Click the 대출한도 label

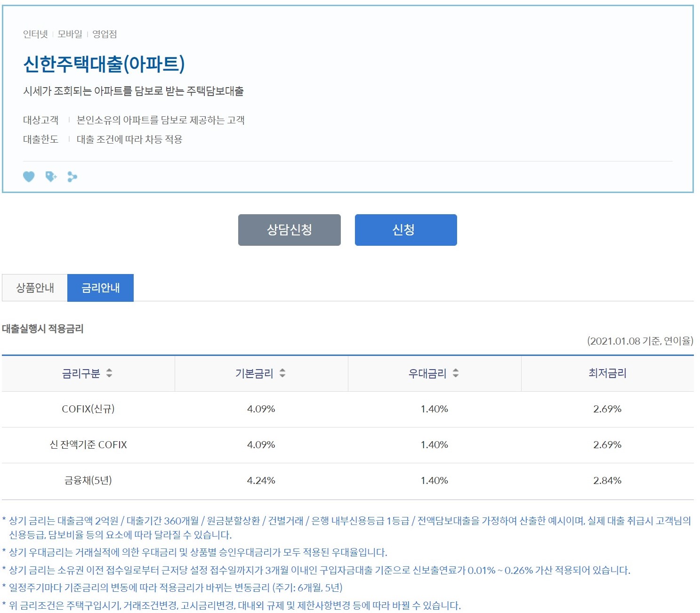(40, 139)
